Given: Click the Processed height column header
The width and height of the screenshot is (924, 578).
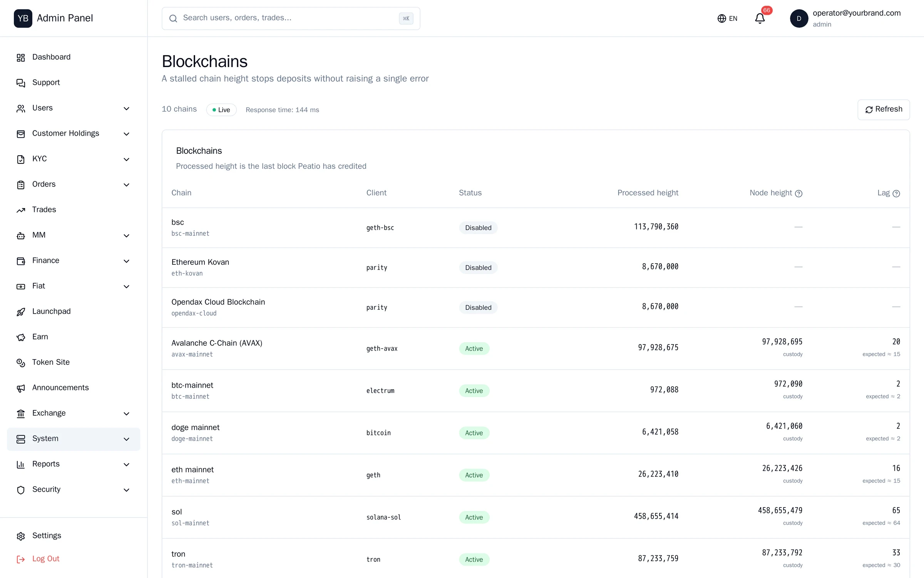Looking at the screenshot, I should click(648, 193).
